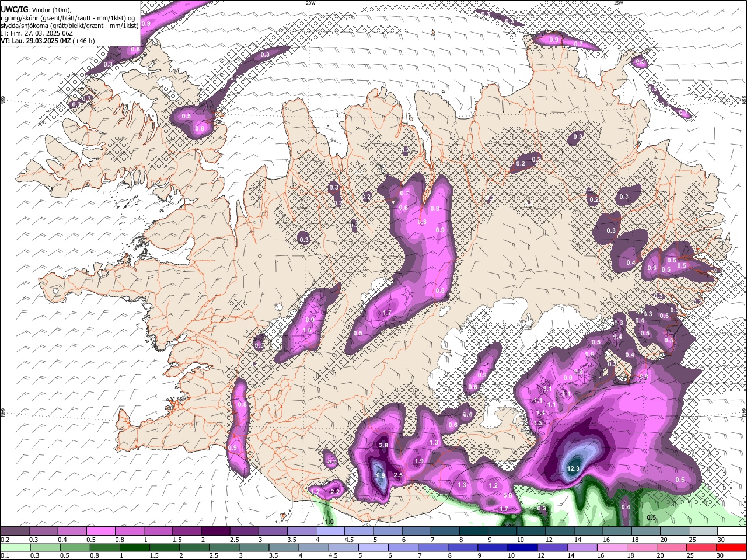Viewport: 747px width, 560px height.
Task: Click the 'VT: Lau. 29.03.2025 04Z' line
Action: [48, 41]
